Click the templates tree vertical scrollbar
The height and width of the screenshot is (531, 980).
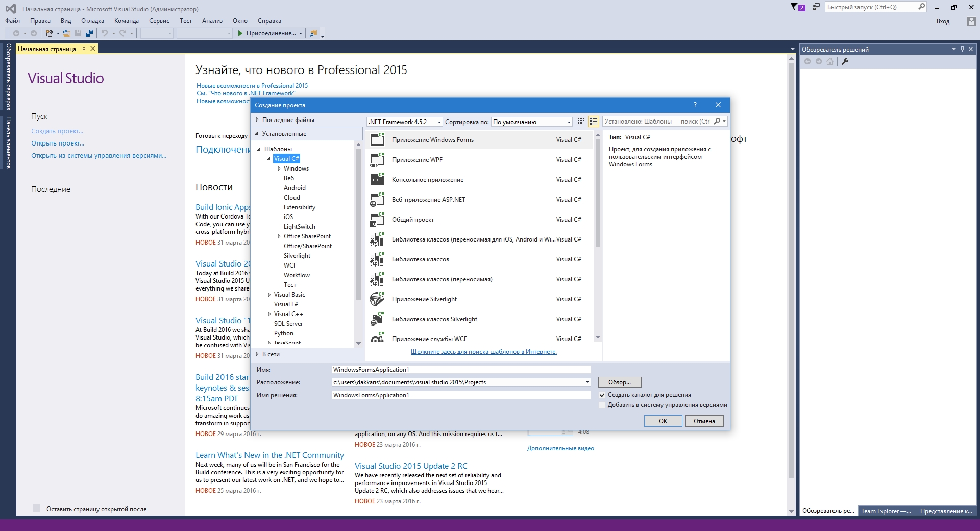(x=358, y=244)
